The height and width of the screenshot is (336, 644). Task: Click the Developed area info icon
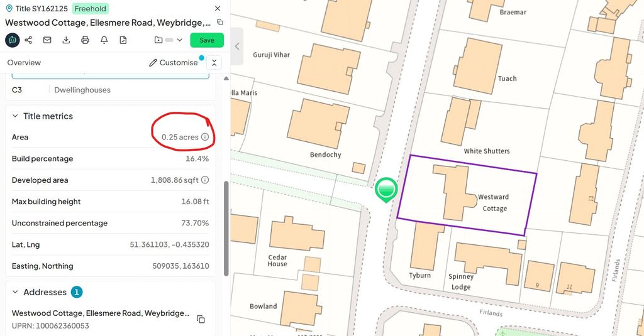(x=205, y=180)
